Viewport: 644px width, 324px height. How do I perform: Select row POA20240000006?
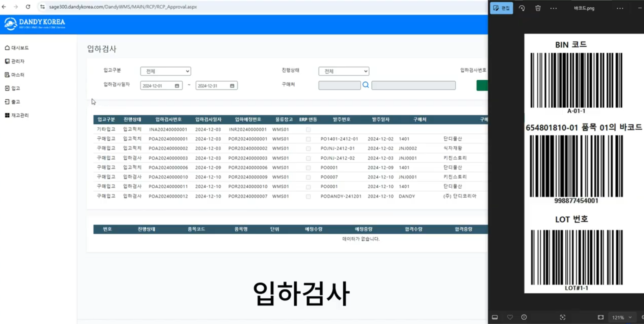pyautogui.click(x=291, y=167)
